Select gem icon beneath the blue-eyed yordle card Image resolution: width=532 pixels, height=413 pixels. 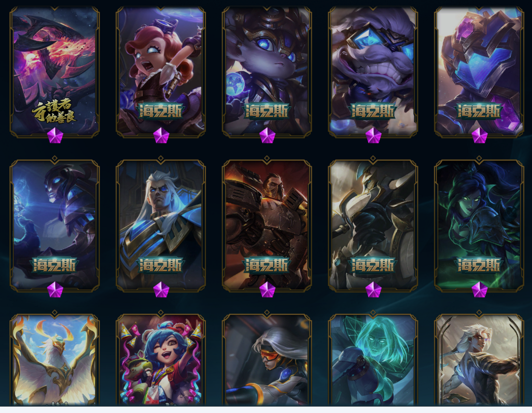tap(267, 136)
